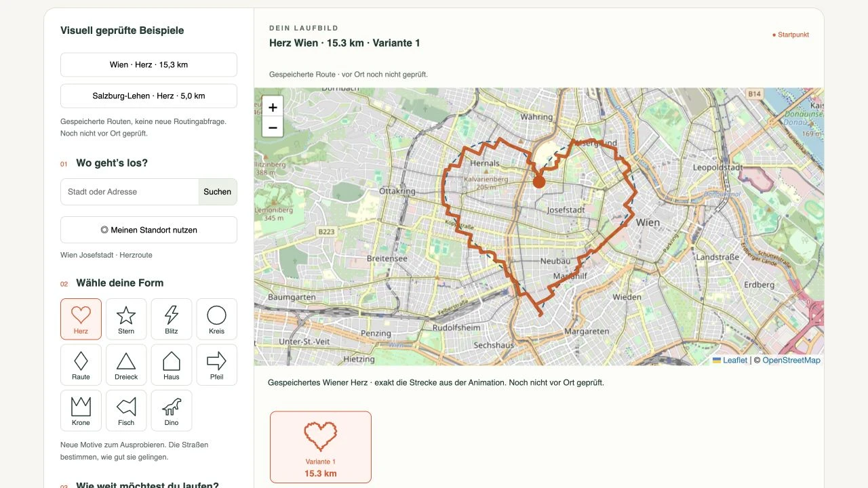The height and width of the screenshot is (488, 868).
Task: Choose the Krone crown shape
Action: [81, 410]
